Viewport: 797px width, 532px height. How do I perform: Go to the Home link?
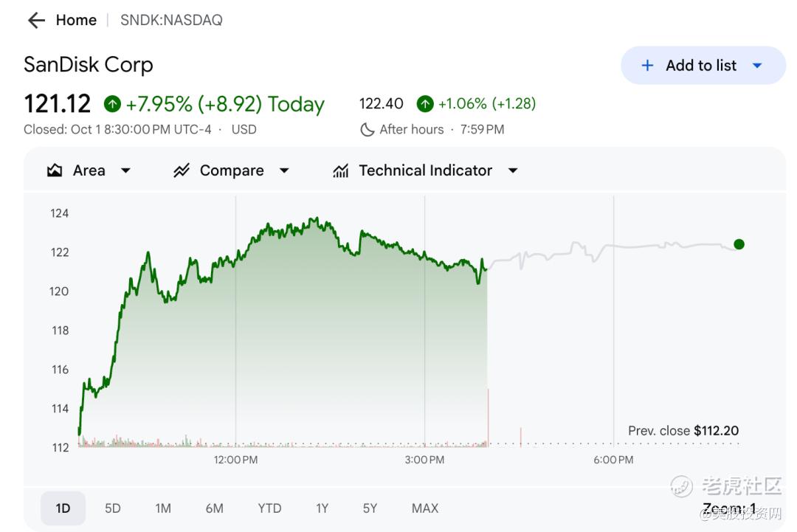tap(76, 21)
